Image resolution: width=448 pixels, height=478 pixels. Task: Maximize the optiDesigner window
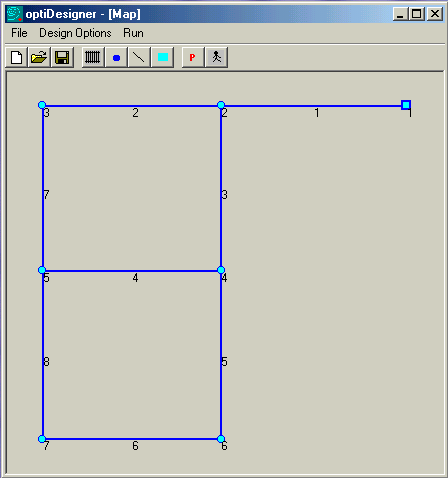[417, 14]
